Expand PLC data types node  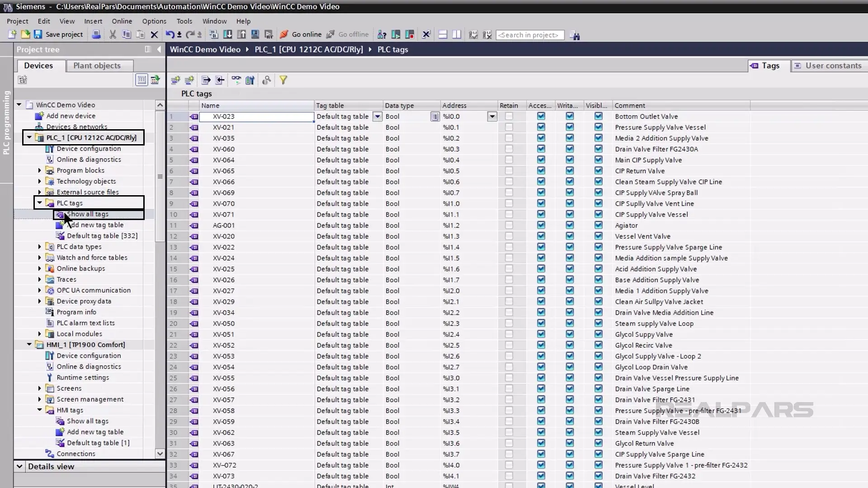point(39,247)
